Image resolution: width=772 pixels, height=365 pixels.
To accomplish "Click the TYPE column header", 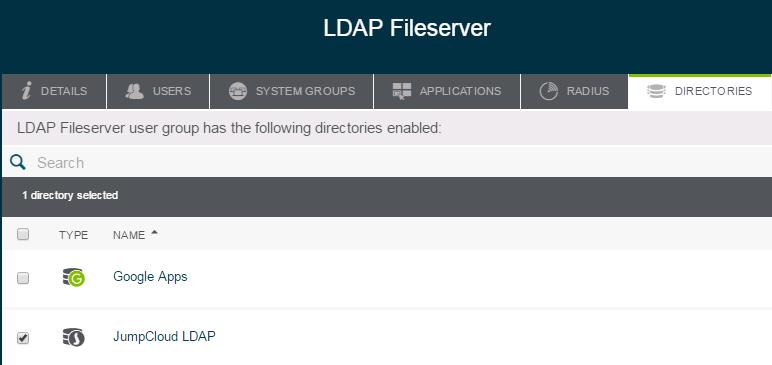I will coord(73,235).
